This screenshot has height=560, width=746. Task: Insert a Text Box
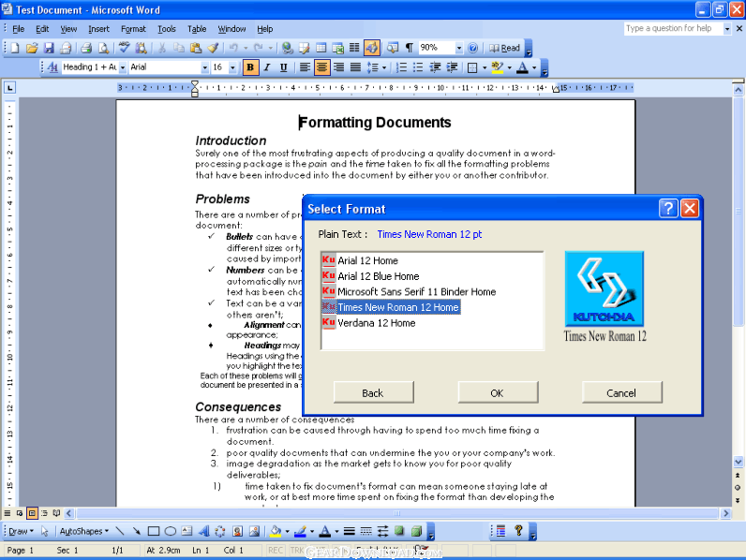[x=187, y=531]
